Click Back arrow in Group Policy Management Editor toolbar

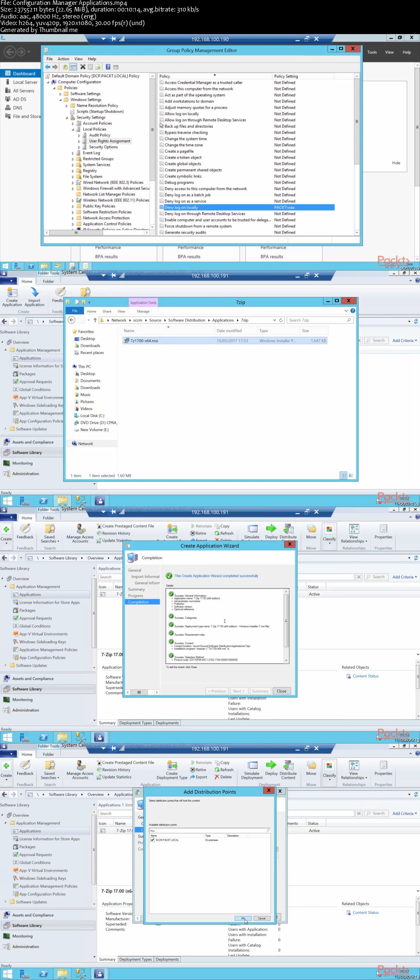coord(48,67)
